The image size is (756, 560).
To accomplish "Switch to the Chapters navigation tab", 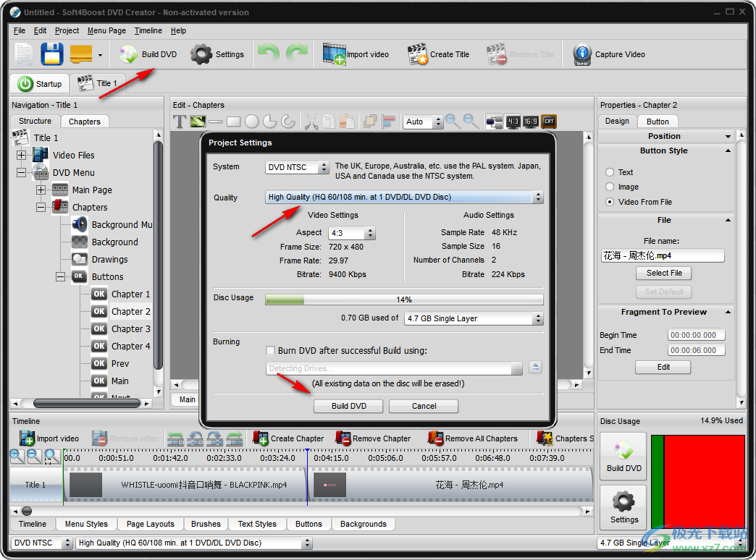I will pyautogui.click(x=85, y=122).
